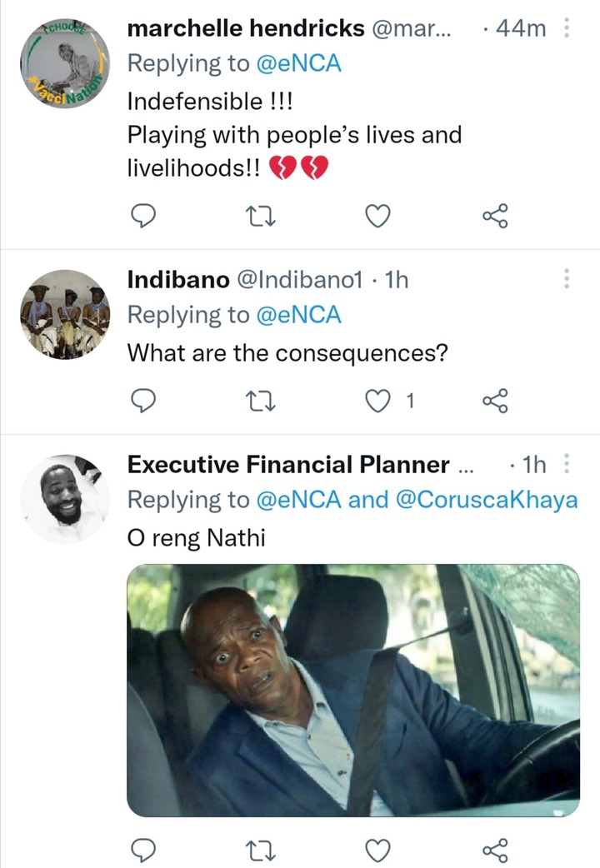Retweet Indibano's consequences tweet

(260, 401)
